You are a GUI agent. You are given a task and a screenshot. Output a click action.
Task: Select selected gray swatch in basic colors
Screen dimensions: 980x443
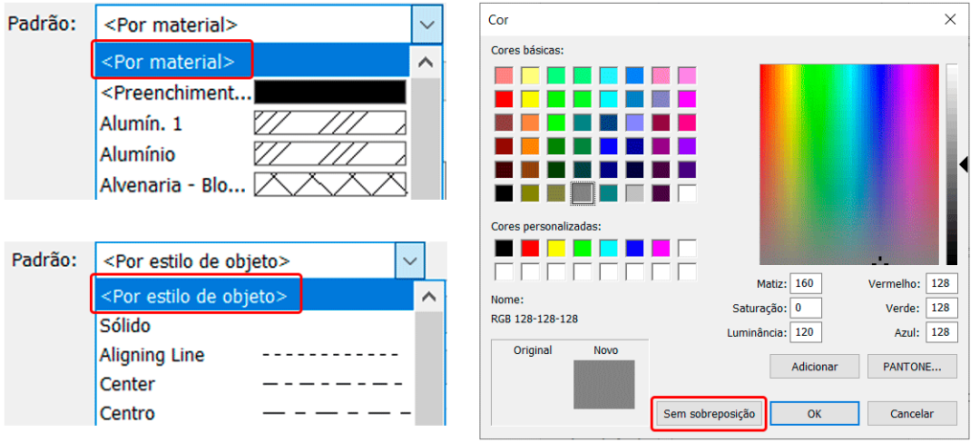click(x=583, y=193)
